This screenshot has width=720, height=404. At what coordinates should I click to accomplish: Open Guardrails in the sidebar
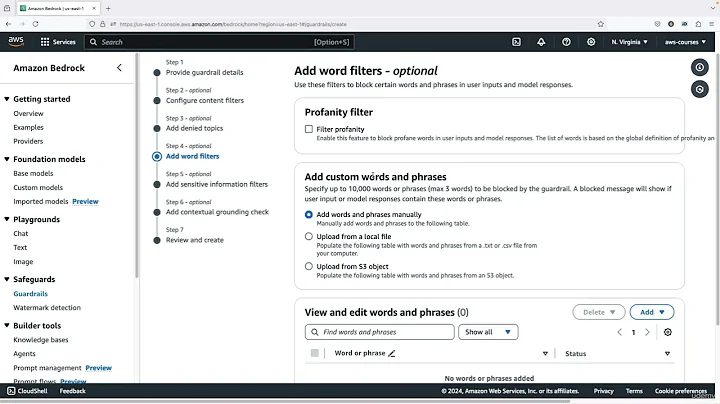30,294
